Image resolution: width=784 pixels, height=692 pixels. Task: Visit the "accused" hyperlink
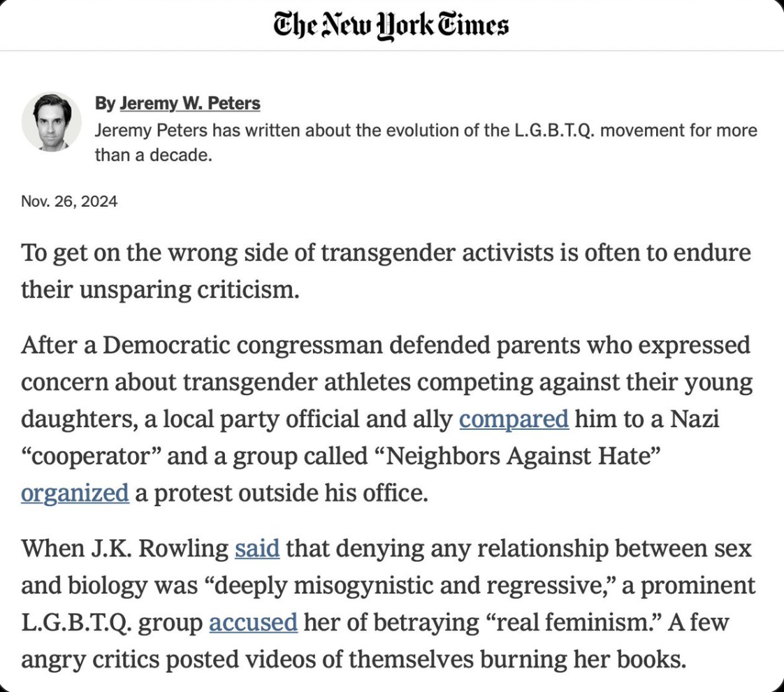click(254, 622)
